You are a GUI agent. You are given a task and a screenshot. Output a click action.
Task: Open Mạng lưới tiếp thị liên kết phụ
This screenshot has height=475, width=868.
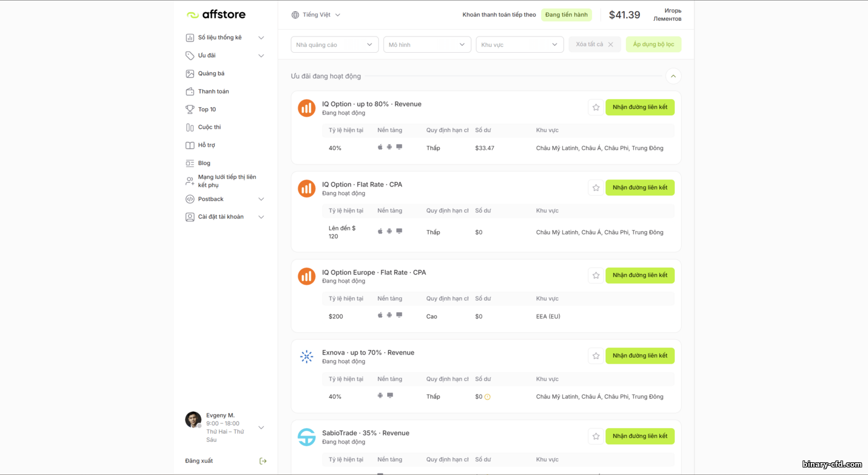[x=227, y=181]
